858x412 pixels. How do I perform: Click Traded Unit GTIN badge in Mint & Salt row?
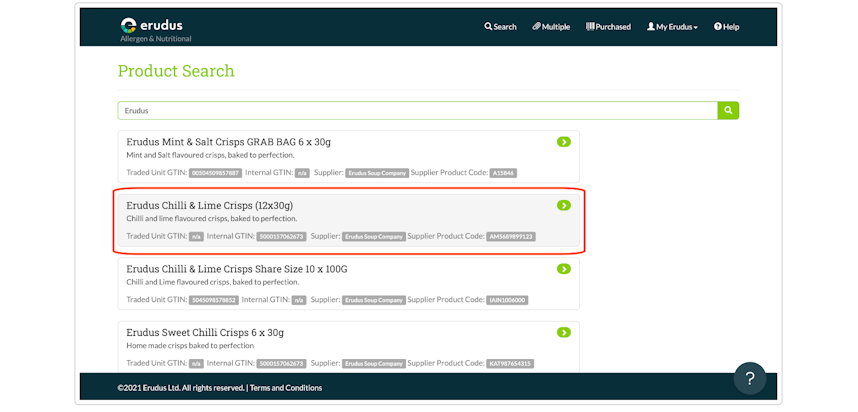(215, 173)
